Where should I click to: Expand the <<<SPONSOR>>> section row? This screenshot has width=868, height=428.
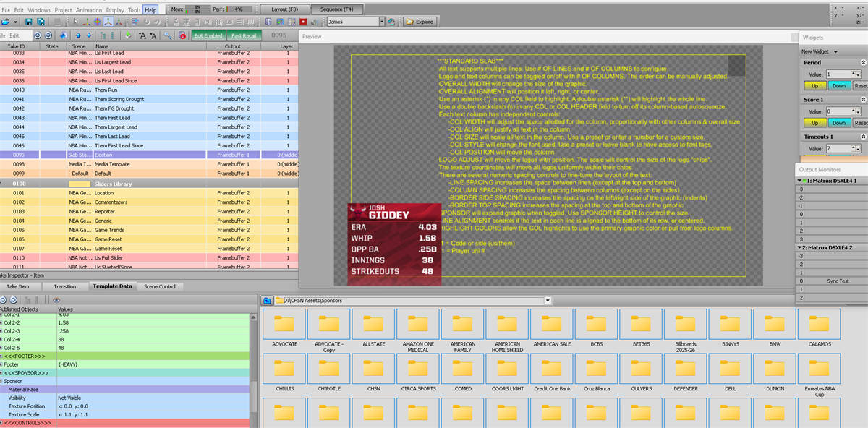click(x=2, y=372)
